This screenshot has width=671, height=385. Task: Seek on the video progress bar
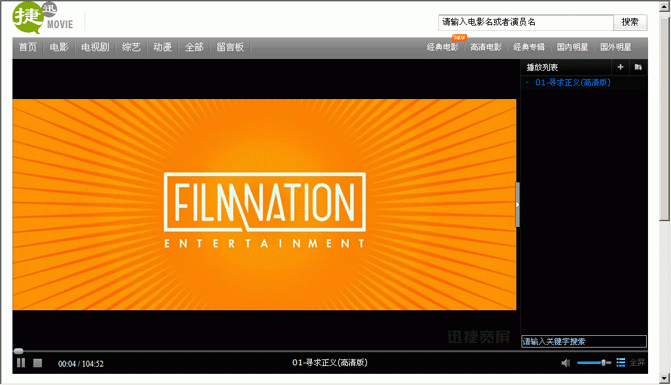(x=266, y=351)
